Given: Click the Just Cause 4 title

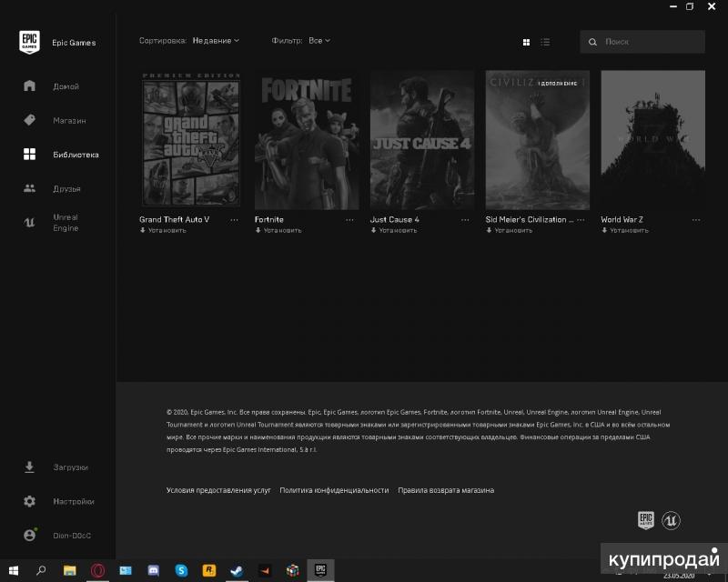Looking at the screenshot, I should [x=395, y=219].
